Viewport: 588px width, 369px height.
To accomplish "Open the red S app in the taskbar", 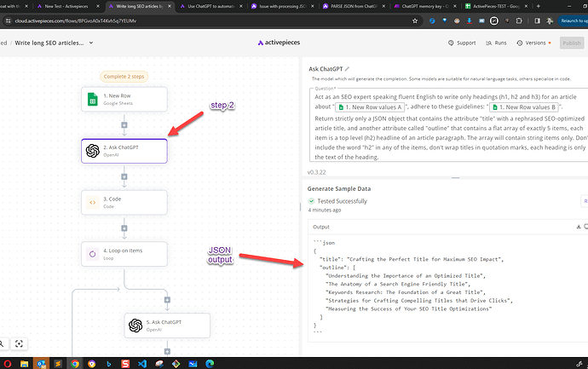I will pyautogui.click(x=125, y=363).
